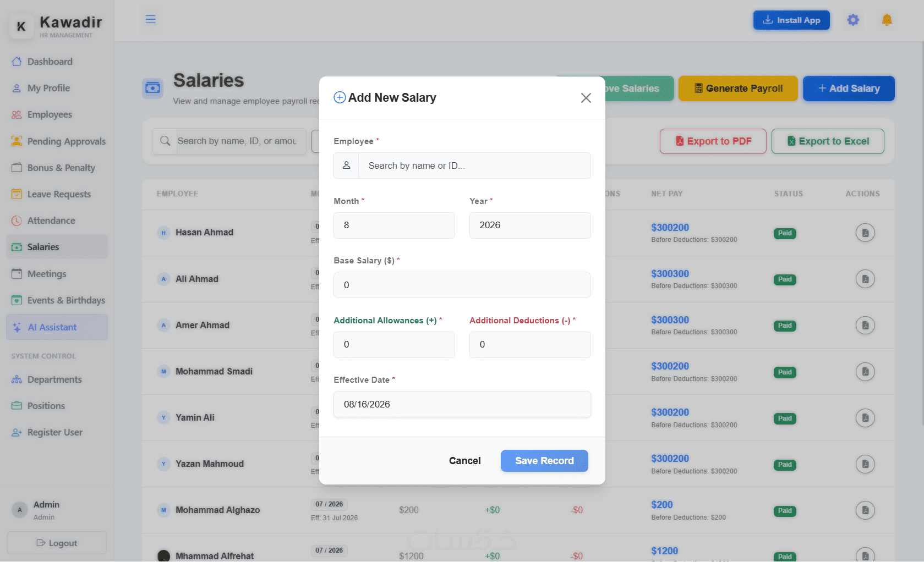Screen dimensions: 924x562
Task: Click the Admin avatar in the sidebar
Action: pyautogui.click(x=20, y=510)
